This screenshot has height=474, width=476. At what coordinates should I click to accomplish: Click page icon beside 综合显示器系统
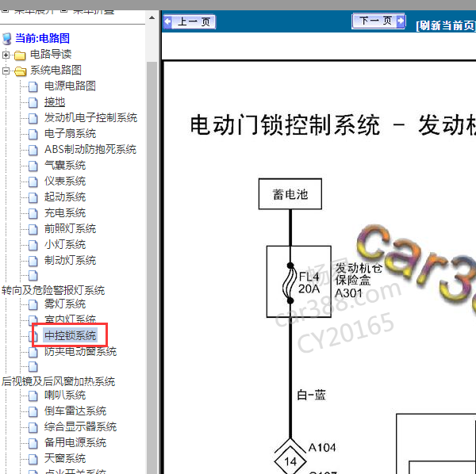33,427
